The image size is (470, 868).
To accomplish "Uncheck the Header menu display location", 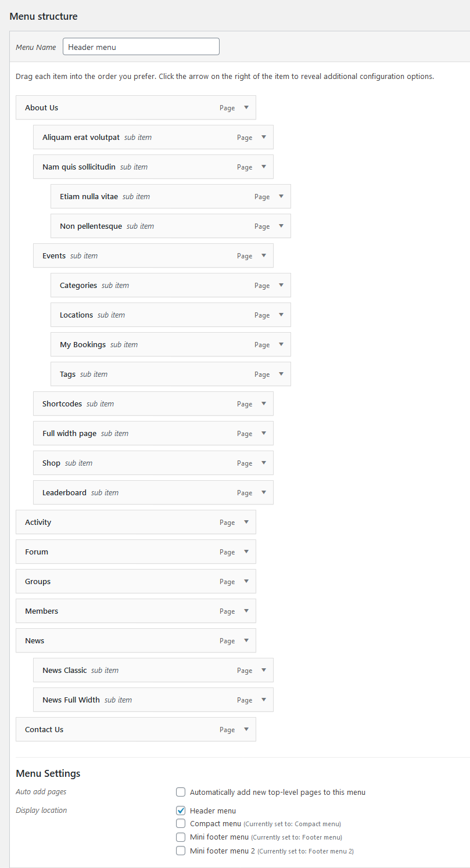I will coord(181,811).
